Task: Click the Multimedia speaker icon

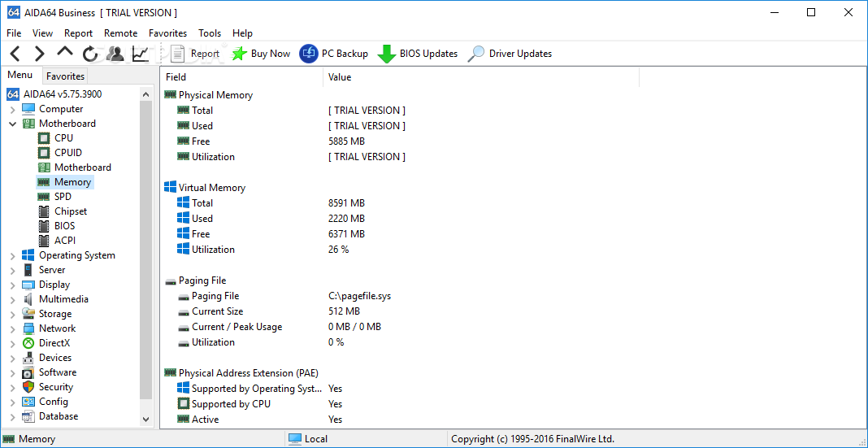Action: [x=28, y=299]
